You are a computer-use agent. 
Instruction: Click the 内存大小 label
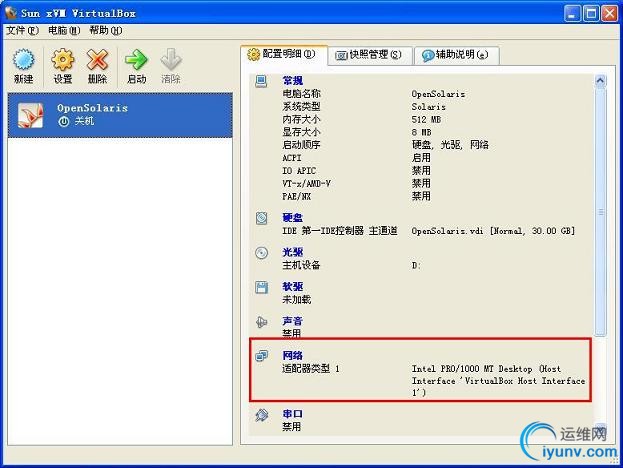point(301,120)
